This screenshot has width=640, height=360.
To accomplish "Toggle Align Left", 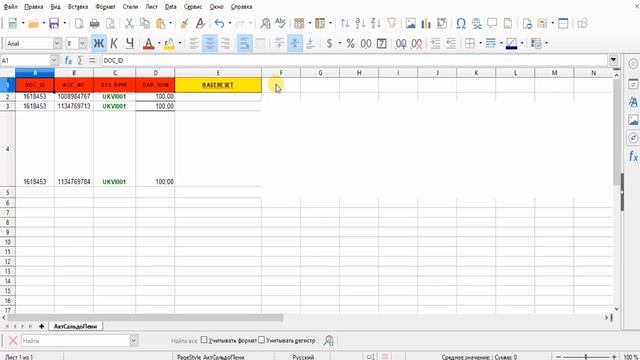I will coord(194,43).
